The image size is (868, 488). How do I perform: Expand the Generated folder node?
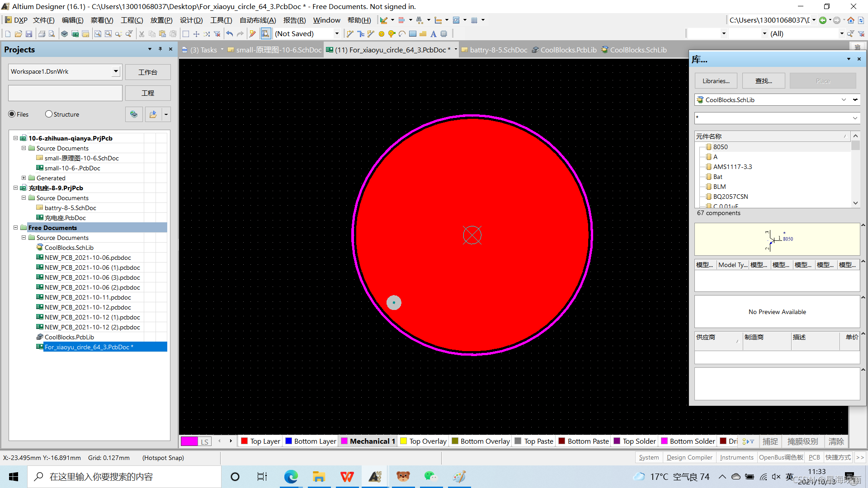click(24, 178)
